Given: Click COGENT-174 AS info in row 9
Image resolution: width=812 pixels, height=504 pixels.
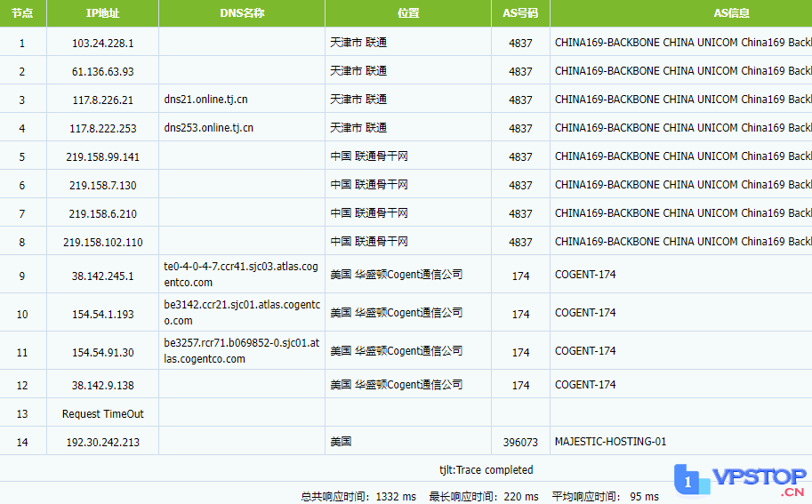Looking at the screenshot, I should (x=585, y=275).
